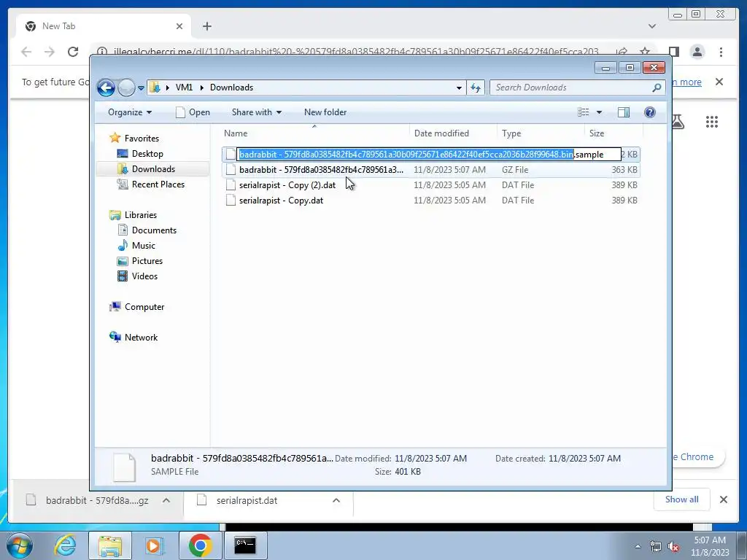Toggle the preview pane button
This screenshot has height=560, width=747.
pyautogui.click(x=624, y=112)
